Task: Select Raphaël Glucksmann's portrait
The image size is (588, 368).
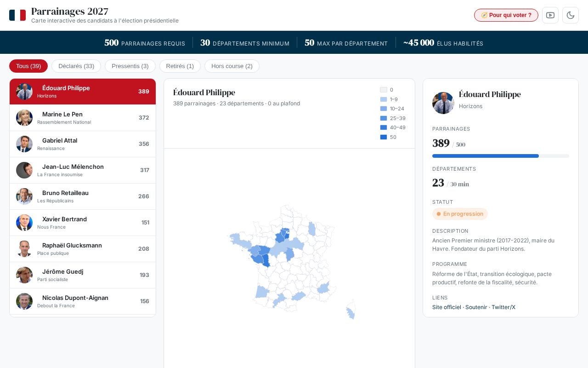Action: [x=24, y=249]
